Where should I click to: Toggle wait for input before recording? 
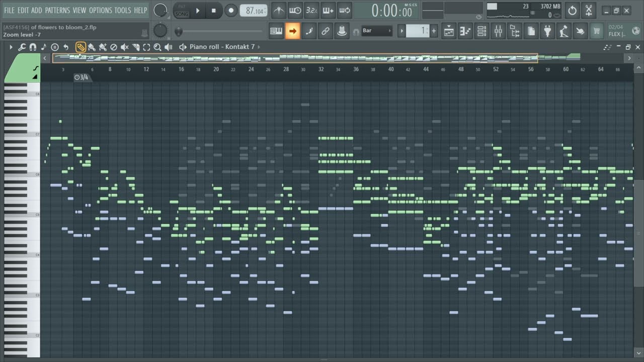[x=295, y=10]
